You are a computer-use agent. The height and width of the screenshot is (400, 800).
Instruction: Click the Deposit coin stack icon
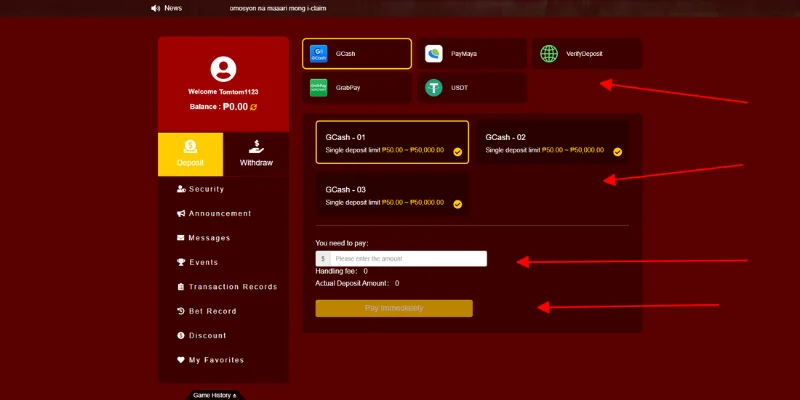point(190,147)
